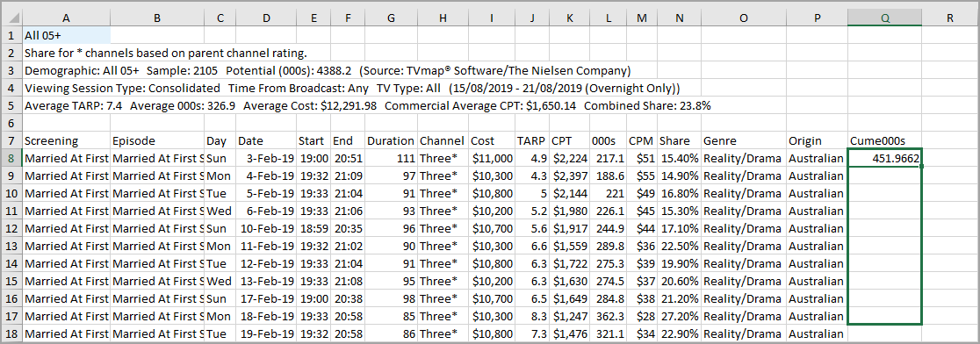Click row 18 header
The image size is (980, 344).
tap(11, 333)
